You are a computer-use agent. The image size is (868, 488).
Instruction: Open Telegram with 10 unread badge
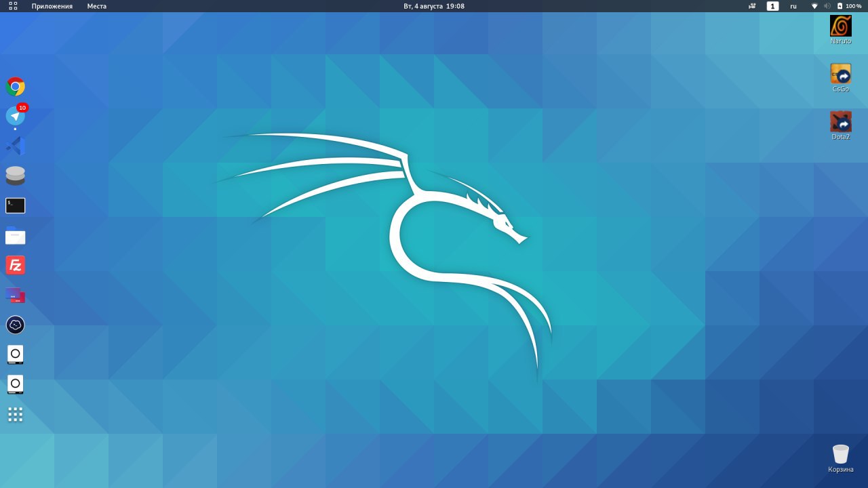coord(16,116)
